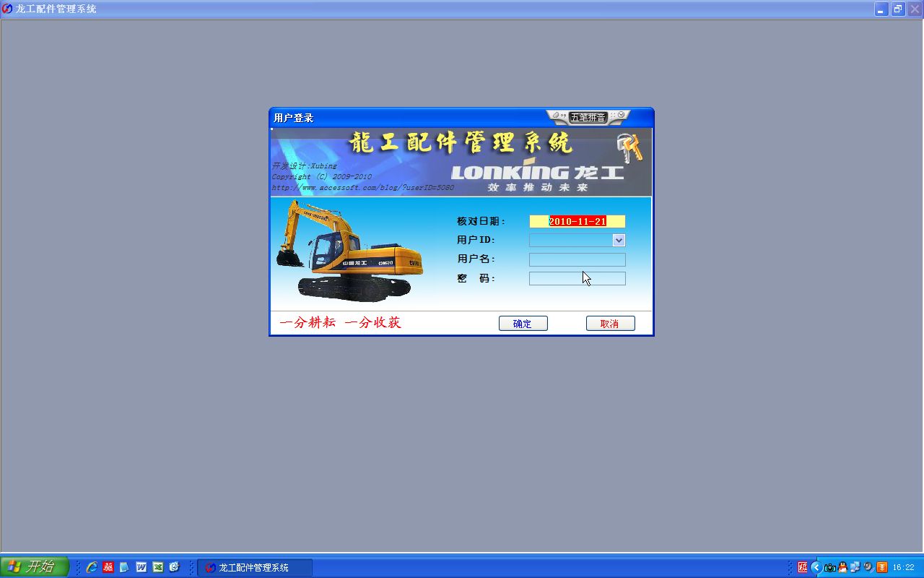Click the 用户登录 dialog title
Image resolution: width=924 pixels, height=578 pixels.
tap(294, 118)
